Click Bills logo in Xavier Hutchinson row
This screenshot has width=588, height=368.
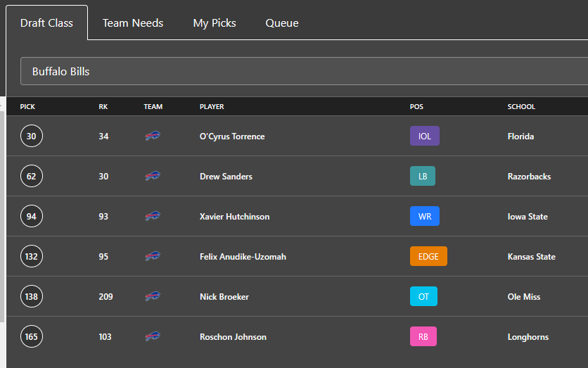click(153, 216)
